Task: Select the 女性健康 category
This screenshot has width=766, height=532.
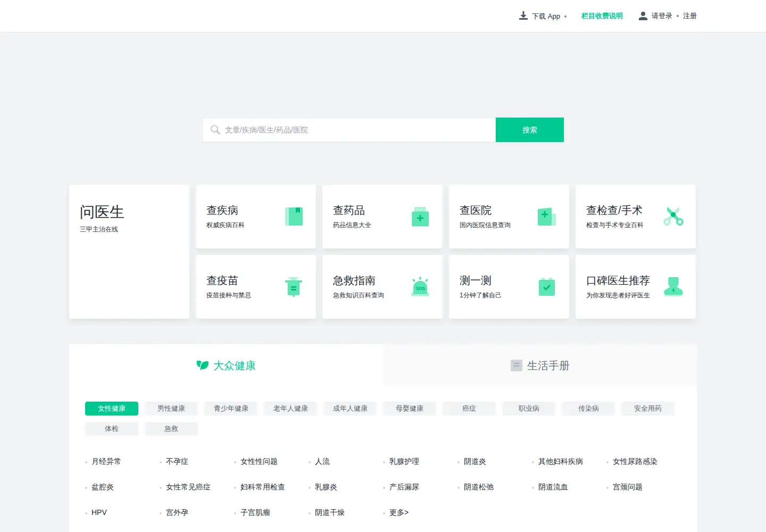Action: pyautogui.click(x=112, y=409)
